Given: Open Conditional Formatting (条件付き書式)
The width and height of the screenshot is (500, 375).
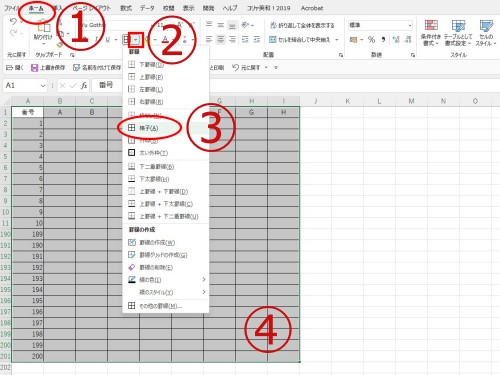Looking at the screenshot, I should 431,33.
